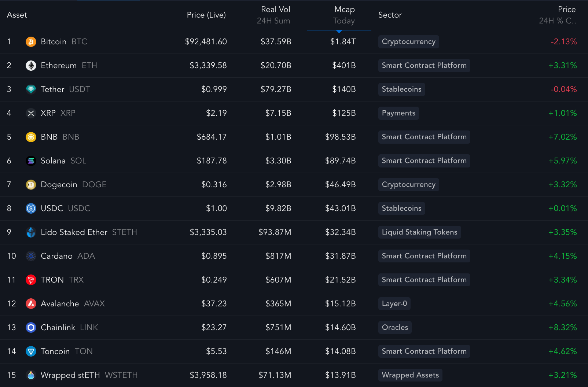Click Dogecoin's market cap $46.49B
The width and height of the screenshot is (588, 387).
340,185
